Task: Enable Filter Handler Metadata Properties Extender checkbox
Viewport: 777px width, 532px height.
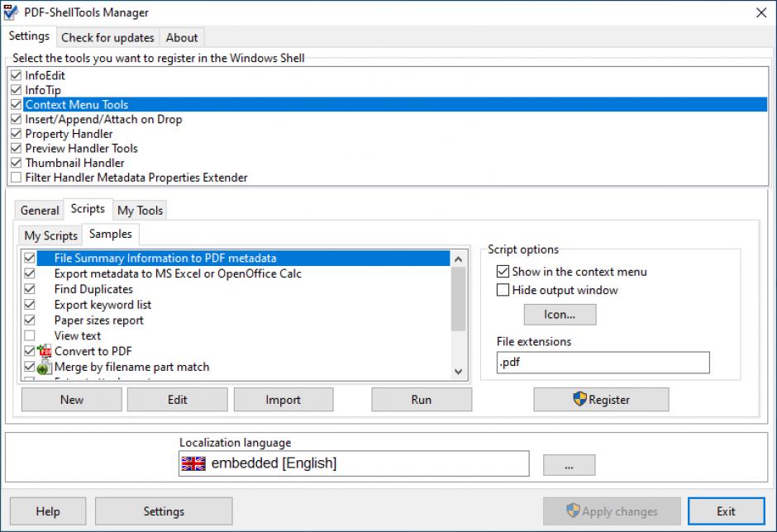Action: point(17,178)
